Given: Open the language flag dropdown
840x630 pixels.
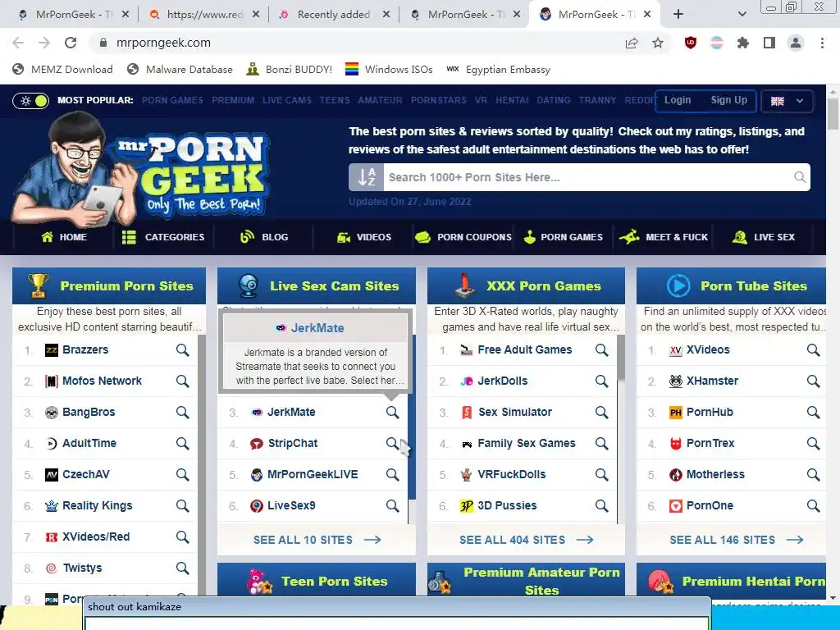Looking at the screenshot, I should (x=787, y=101).
